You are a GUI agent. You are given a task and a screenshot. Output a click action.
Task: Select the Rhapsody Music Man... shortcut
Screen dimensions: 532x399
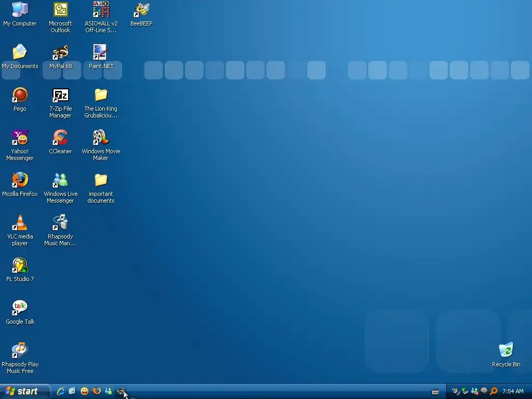[x=60, y=231]
